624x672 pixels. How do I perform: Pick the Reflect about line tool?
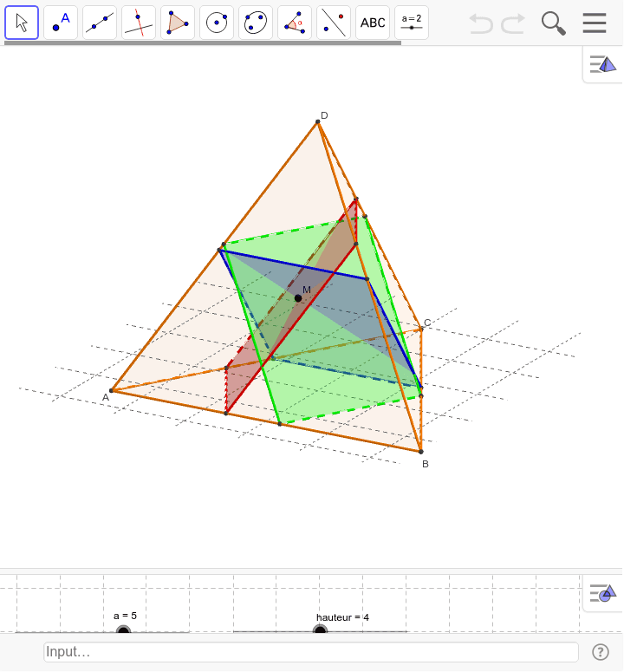(x=333, y=23)
